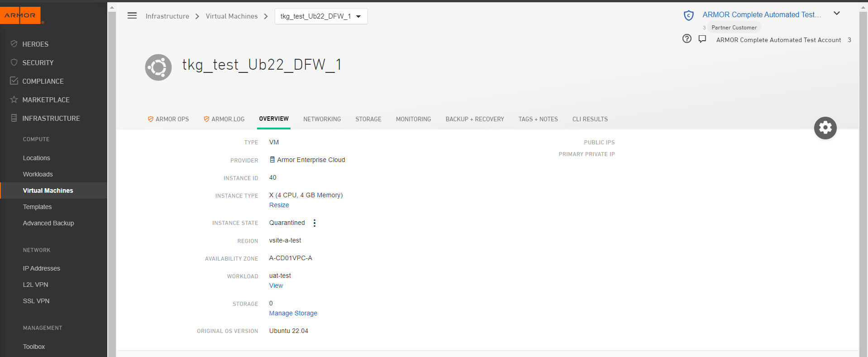Click the gear settings floating button
The width and height of the screenshot is (868, 357).
pos(825,128)
